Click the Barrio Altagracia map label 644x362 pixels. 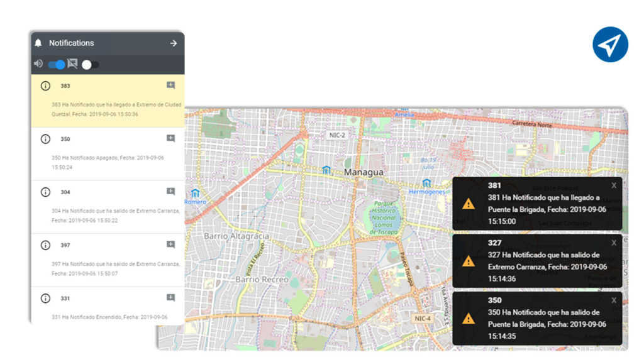236,236
